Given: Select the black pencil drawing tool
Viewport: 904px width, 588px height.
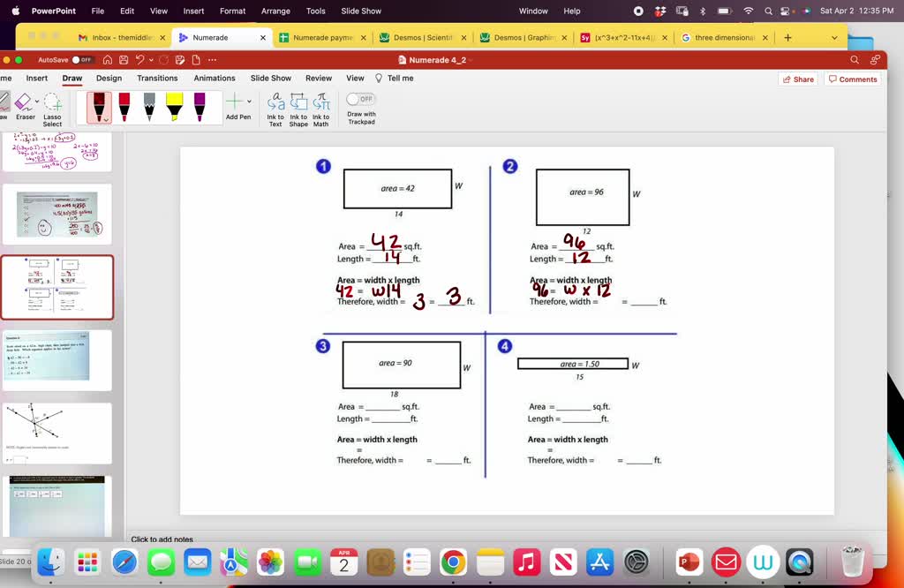Looking at the screenshot, I should click(147, 106).
